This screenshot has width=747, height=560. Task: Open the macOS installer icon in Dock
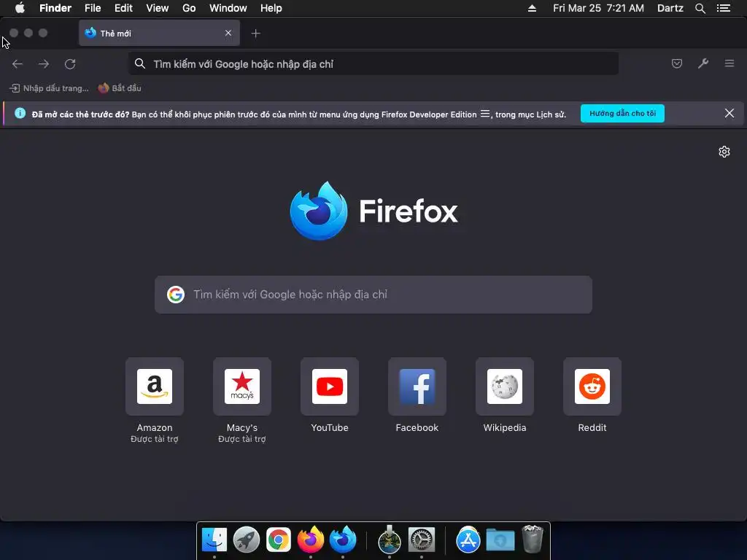(390, 540)
